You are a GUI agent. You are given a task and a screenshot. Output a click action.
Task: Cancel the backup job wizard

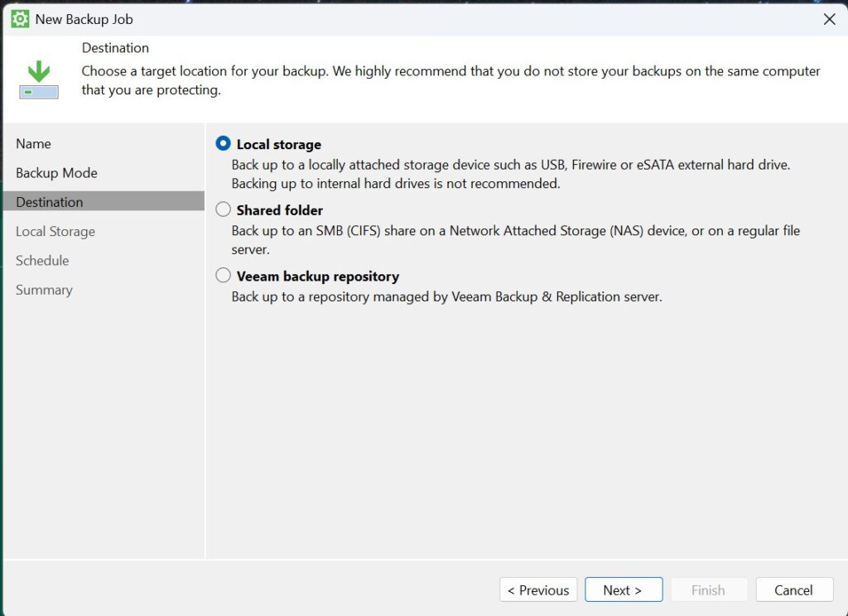(x=793, y=590)
